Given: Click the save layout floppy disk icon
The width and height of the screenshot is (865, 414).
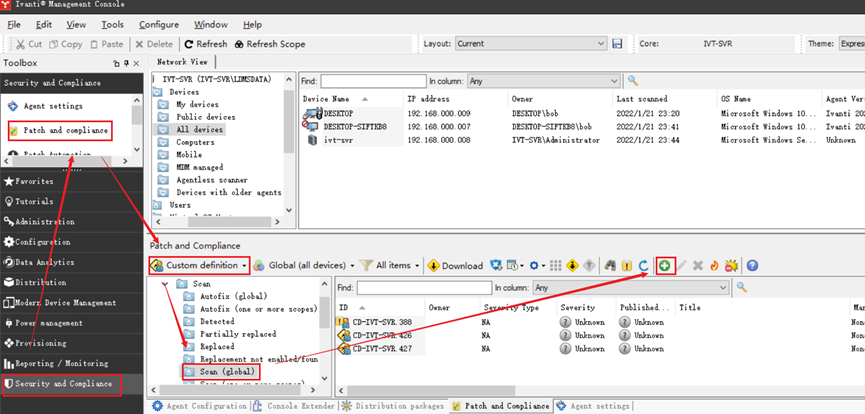Looking at the screenshot, I should click(617, 44).
